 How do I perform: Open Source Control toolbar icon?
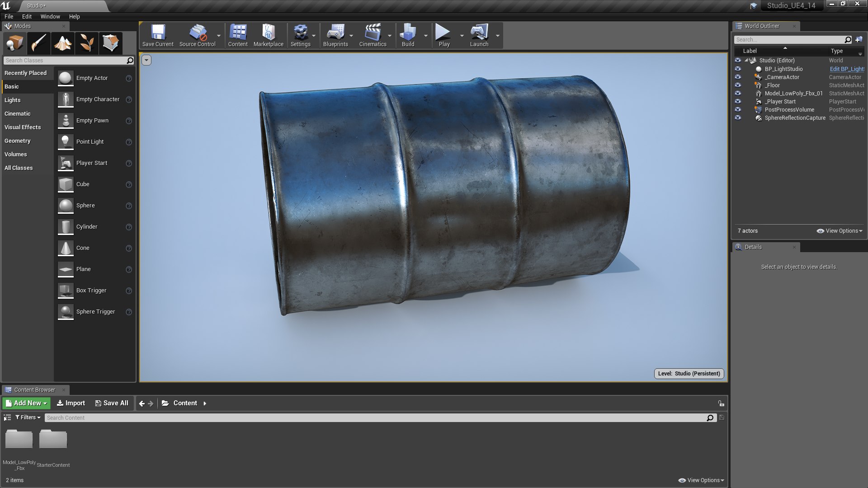tap(198, 36)
